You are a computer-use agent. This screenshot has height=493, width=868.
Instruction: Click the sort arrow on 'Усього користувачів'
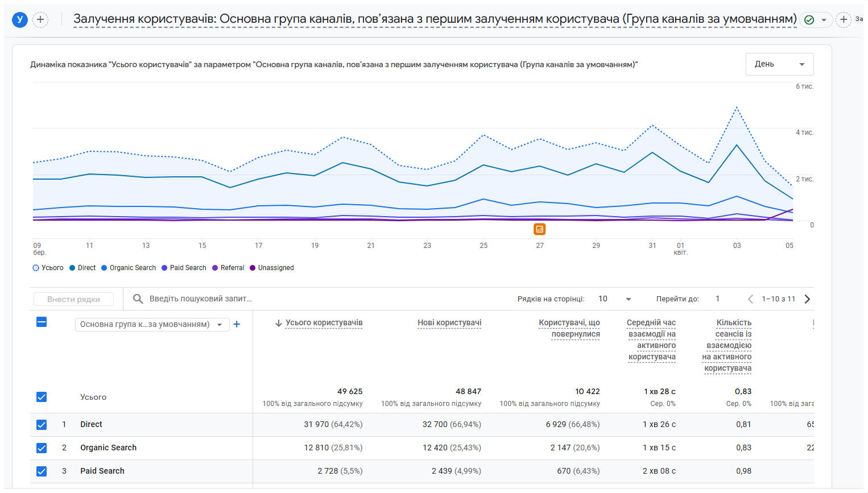pyautogui.click(x=279, y=323)
